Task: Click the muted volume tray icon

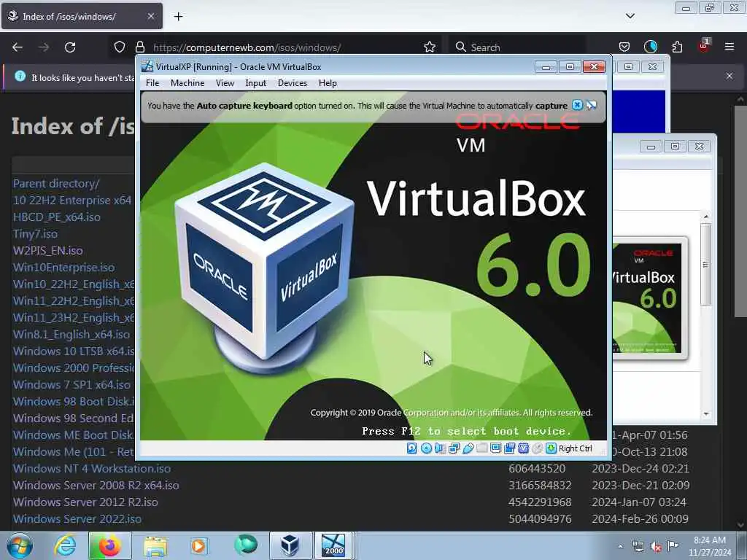Action: [x=656, y=547]
